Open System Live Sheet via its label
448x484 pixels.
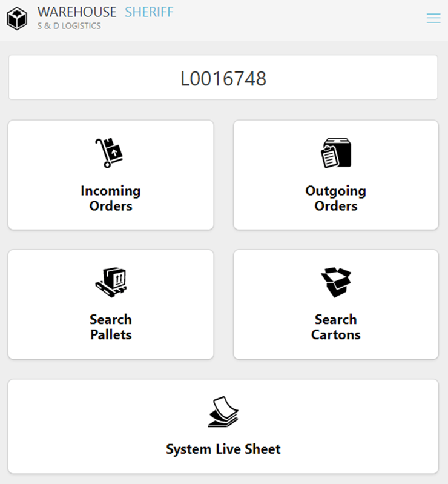pos(223,449)
